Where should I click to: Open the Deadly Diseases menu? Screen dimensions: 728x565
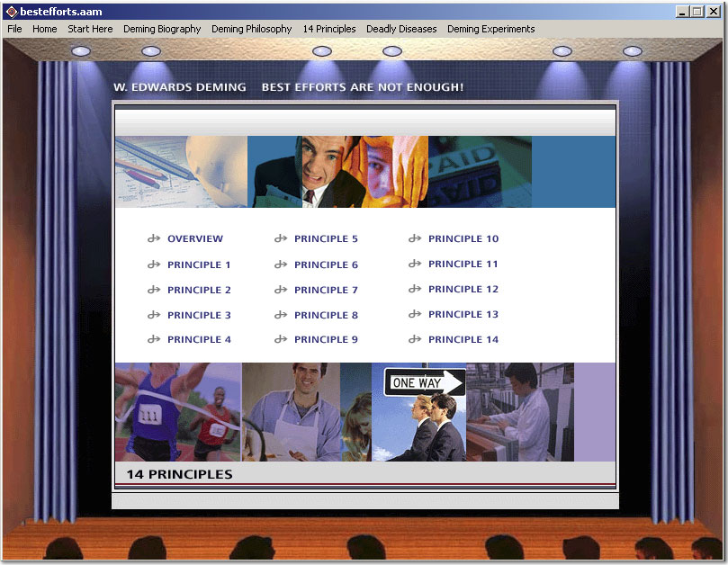(401, 29)
